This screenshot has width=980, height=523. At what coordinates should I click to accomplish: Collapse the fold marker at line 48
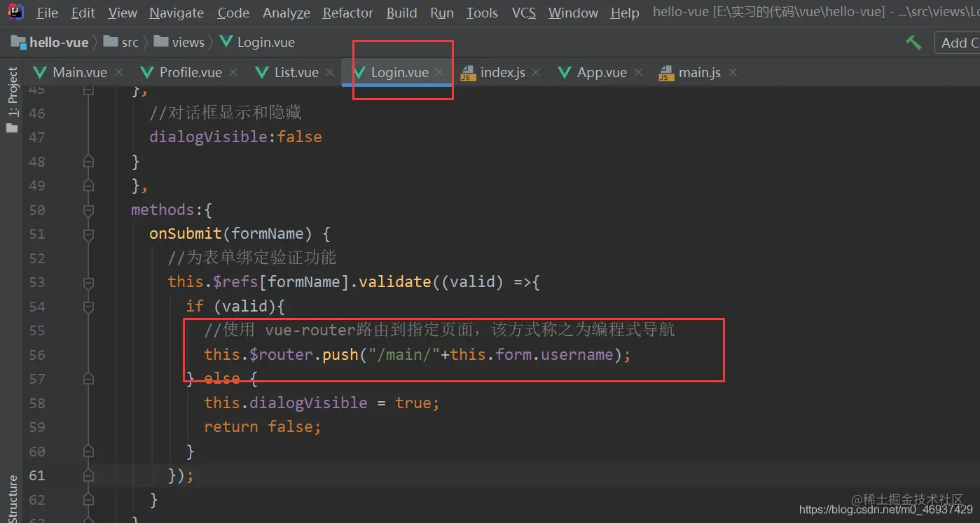tap(88, 162)
